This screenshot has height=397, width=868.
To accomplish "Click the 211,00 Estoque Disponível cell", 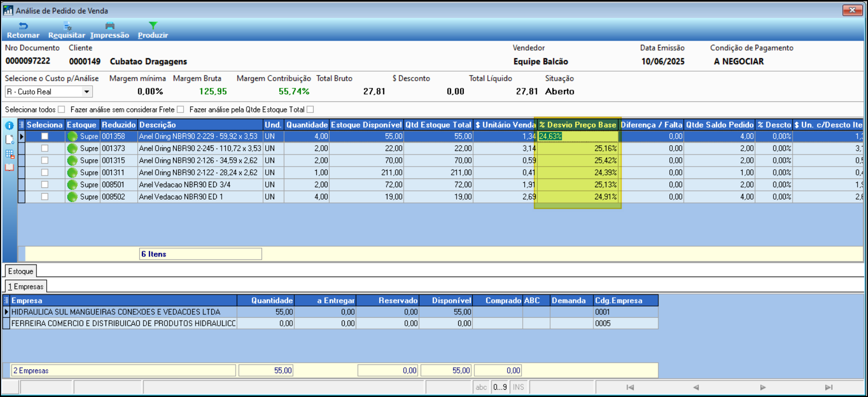I will (366, 172).
